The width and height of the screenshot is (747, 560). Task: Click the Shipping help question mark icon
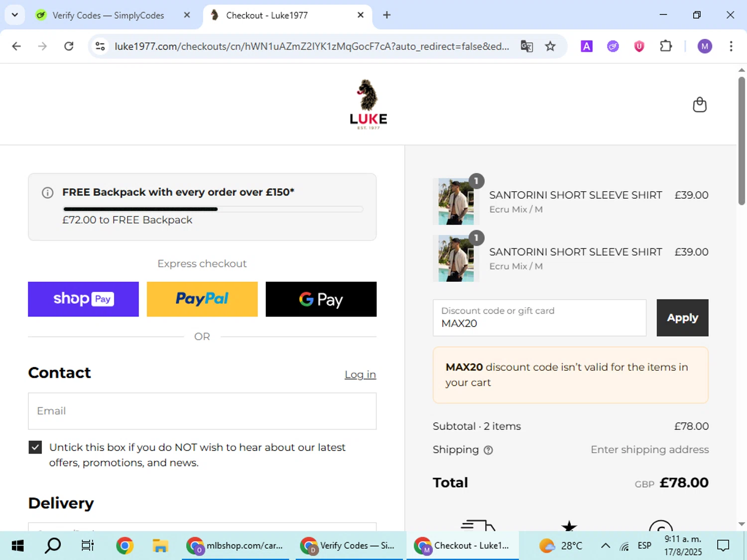click(x=489, y=450)
